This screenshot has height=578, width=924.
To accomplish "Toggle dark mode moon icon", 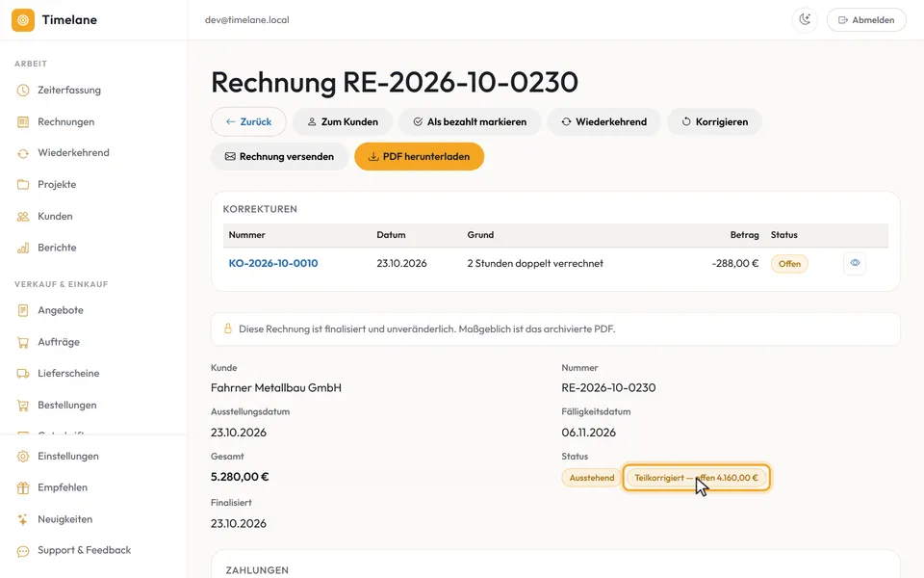I will 805,20.
